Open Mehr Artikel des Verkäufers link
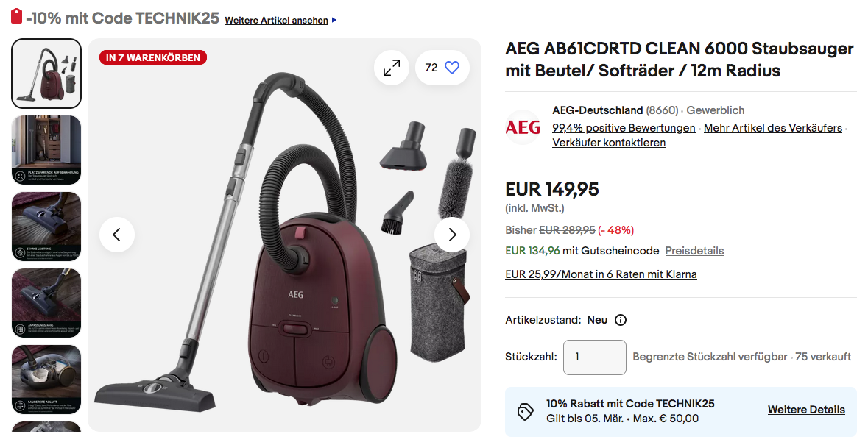This screenshot has width=868, height=445. click(x=773, y=128)
